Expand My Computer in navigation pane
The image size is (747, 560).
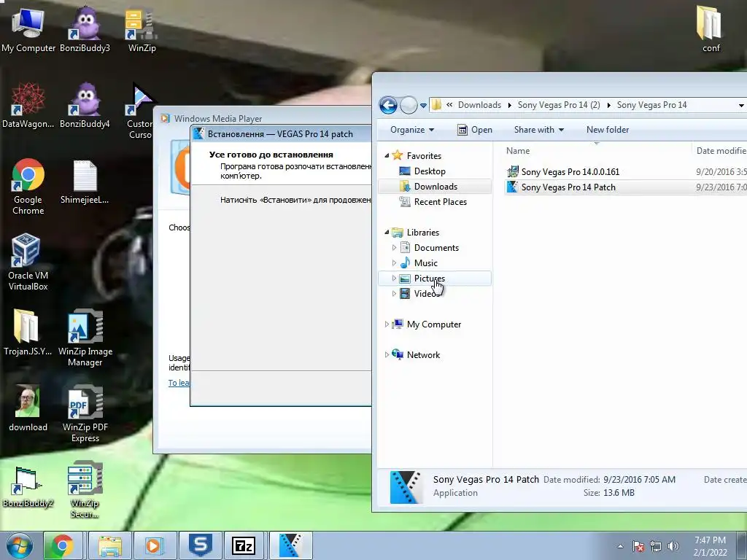point(387,324)
